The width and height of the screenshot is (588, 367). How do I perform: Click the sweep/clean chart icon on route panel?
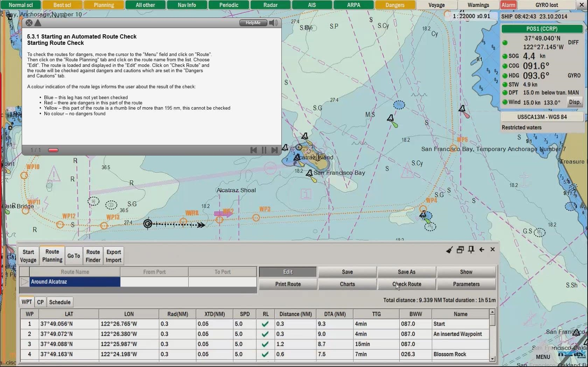449,249
